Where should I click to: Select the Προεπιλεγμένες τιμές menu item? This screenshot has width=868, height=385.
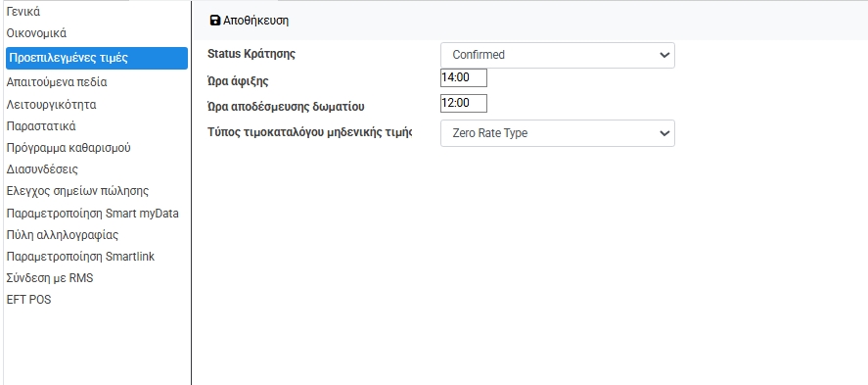click(x=97, y=58)
